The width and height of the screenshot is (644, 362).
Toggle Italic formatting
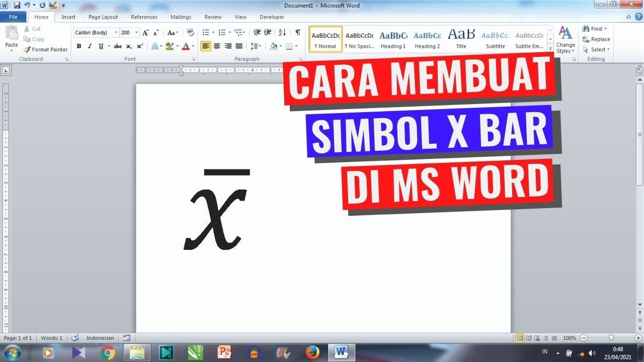coord(90,46)
